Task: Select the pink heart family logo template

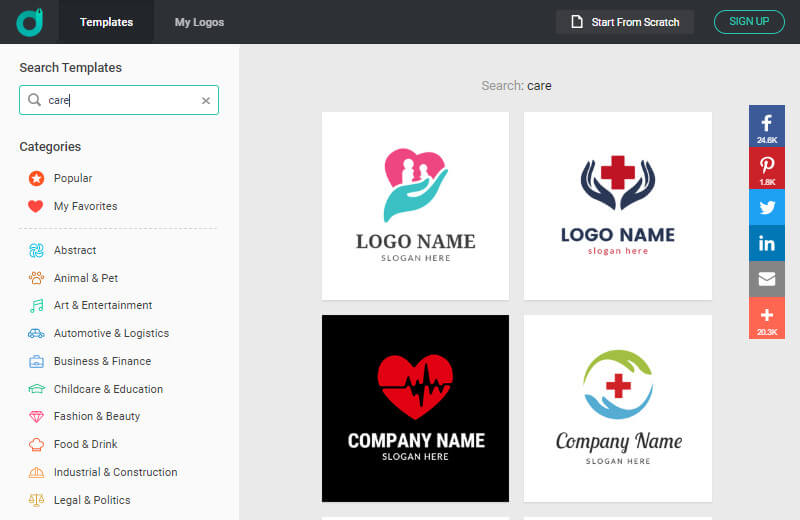Action: pyautogui.click(x=415, y=205)
